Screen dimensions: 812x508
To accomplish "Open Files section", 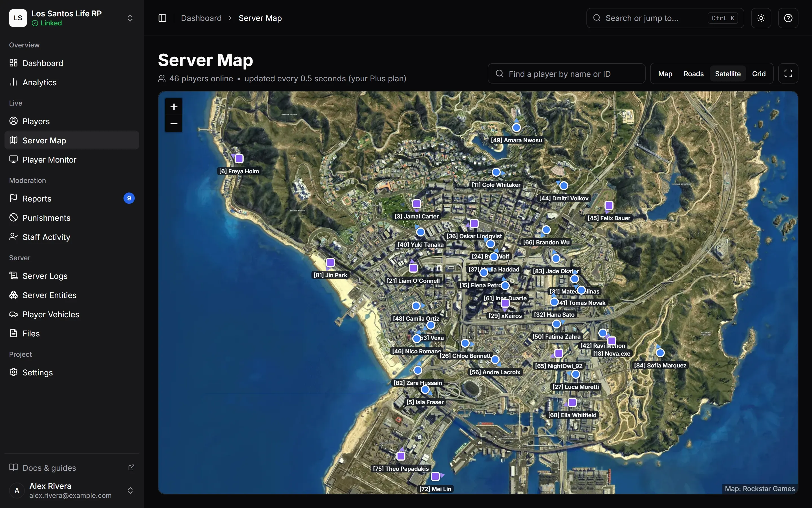I will pyautogui.click(x=72, y=333).
